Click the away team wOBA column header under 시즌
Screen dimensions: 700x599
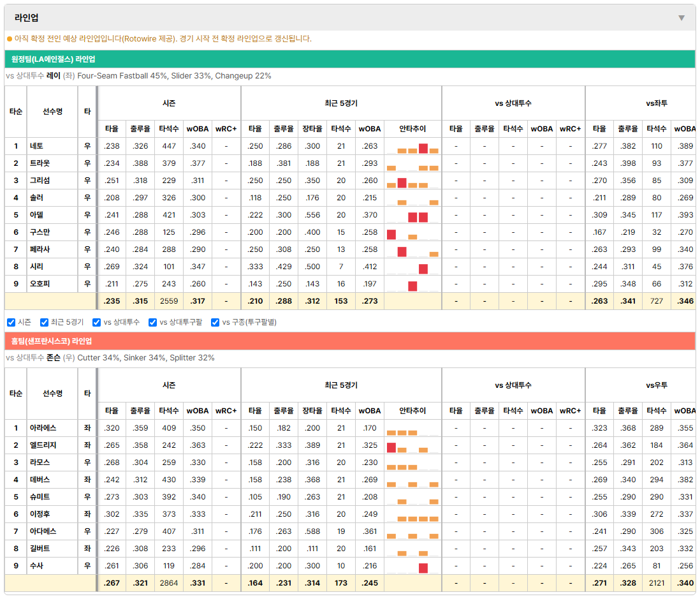click(x=198, y=129)
